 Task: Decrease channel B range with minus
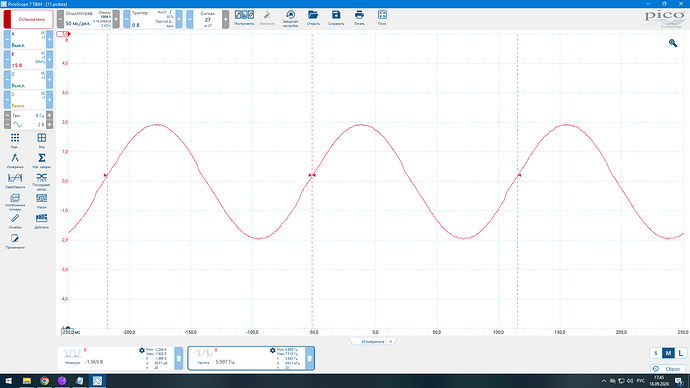(x=7, y=59)
